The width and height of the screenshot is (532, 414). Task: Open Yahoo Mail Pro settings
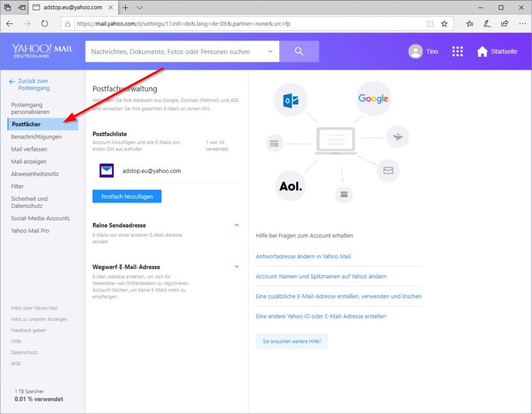[x=30, y=230]
